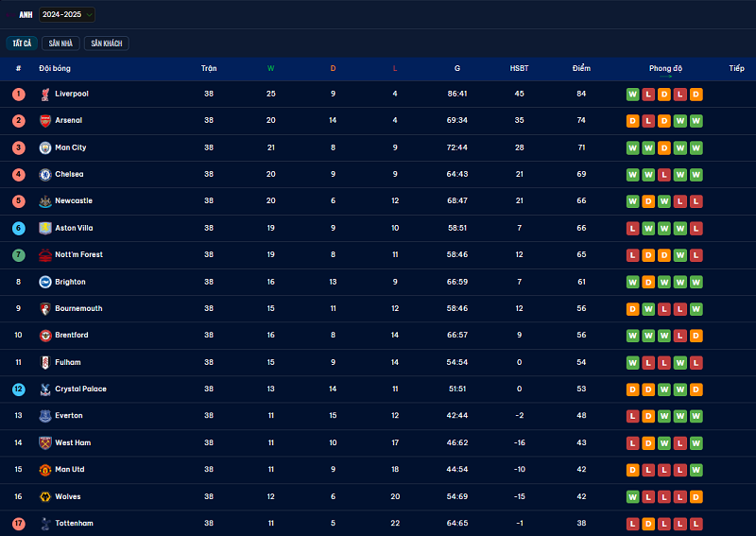This screenshot has width=756, height=536.
Task: Click Liverpool's first form result W
Action: click(632, 95)
